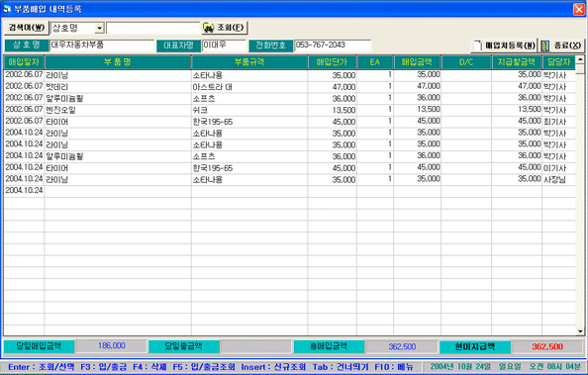The width and height of the screenshot is (588, 375).
Task: Click the date and time in the status bar
Action: click(505, 367)
